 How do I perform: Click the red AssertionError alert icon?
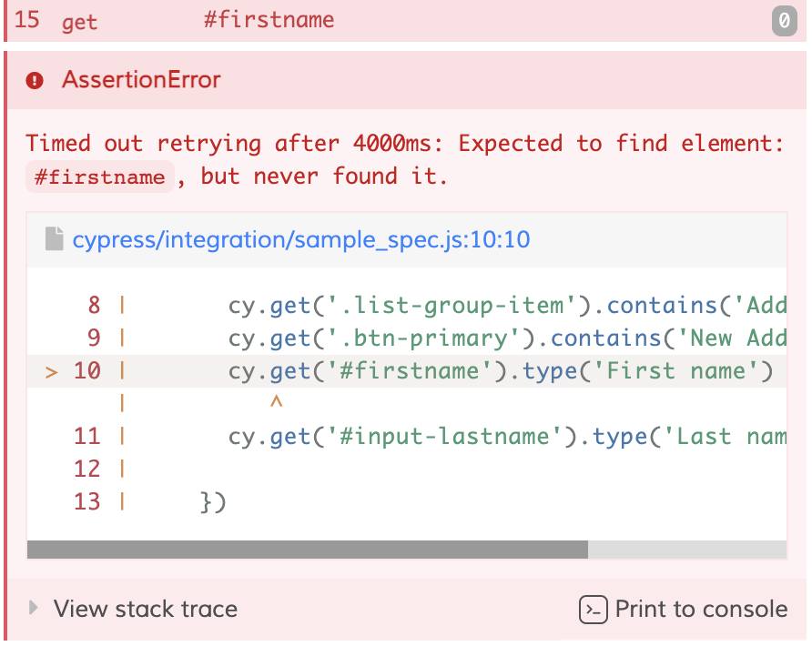coord(34,80)
